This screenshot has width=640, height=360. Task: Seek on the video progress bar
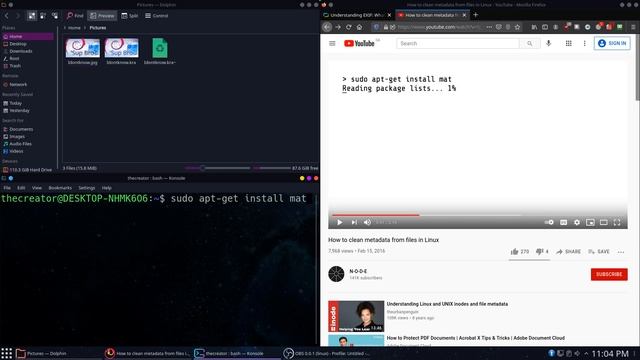(478, 215)
